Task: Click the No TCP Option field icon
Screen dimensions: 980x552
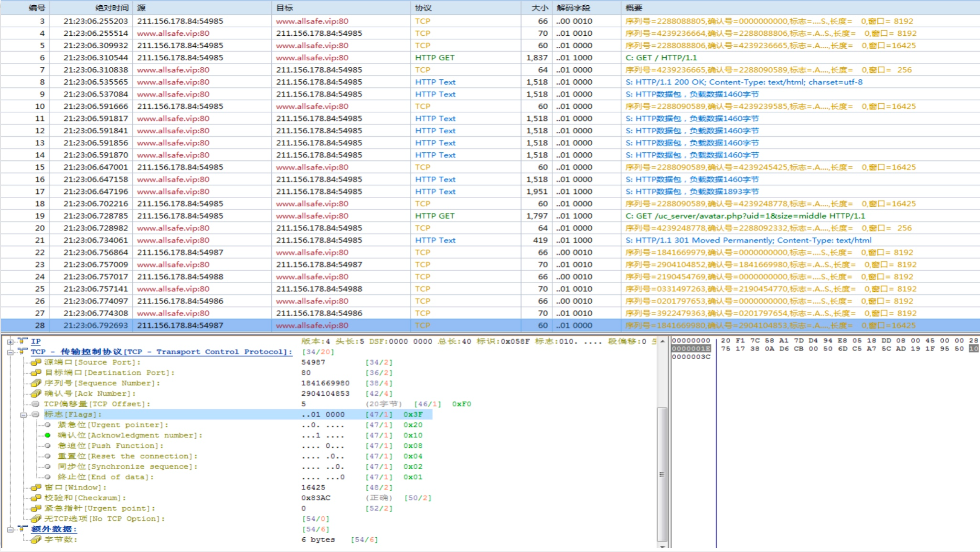Action: tap(36, 519)
